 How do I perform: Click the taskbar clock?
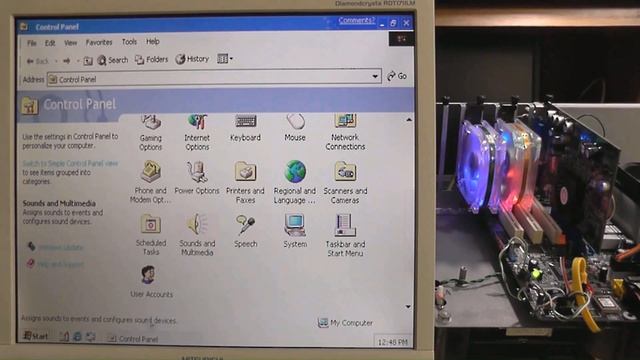pos(392,342)
